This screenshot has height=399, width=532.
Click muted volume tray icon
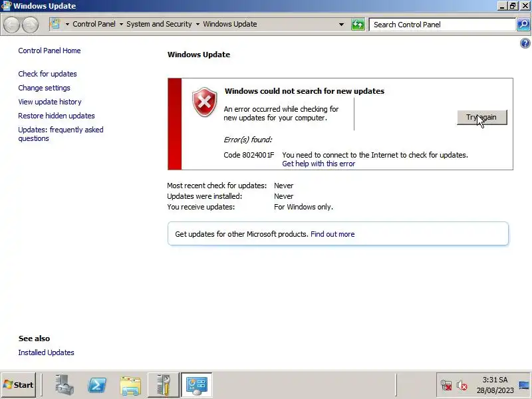[462, 386]
